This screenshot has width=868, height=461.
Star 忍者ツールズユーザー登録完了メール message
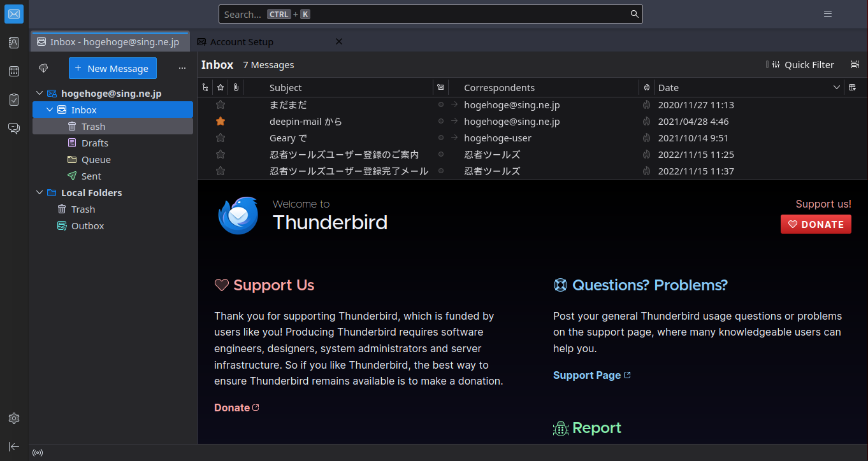click(221, 171)
